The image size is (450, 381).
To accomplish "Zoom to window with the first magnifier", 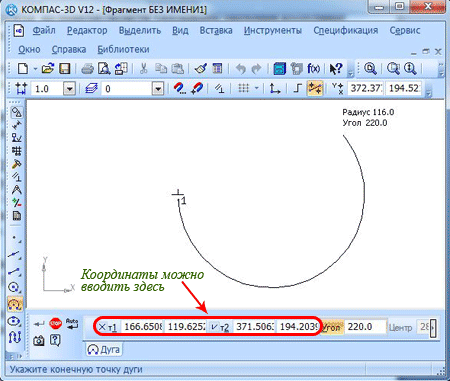I will (370, 69).
